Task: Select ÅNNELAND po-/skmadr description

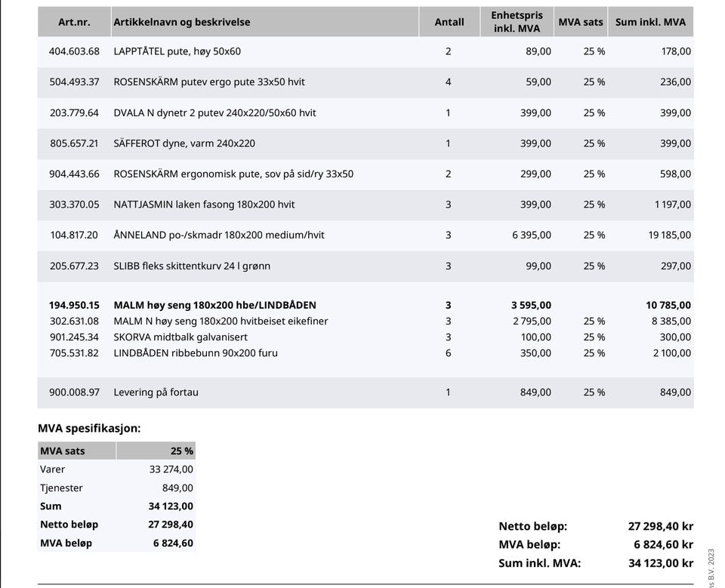Action: point(219,235)
